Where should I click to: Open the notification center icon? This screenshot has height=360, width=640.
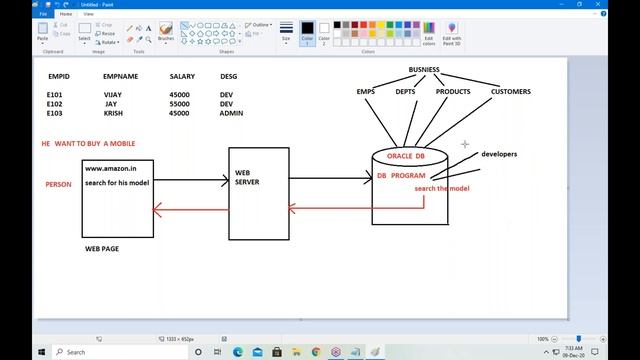pyautogui.click(x=595, y=352)
